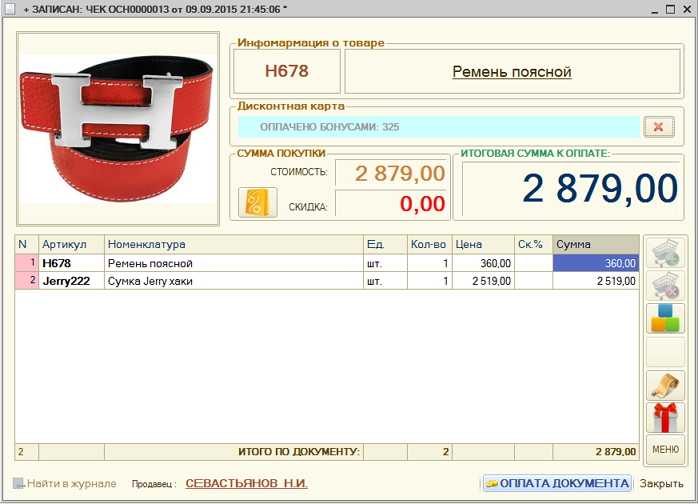Sort by Артикул column header
Viewport: 698px width, 504px height.
tap(71, 244)
